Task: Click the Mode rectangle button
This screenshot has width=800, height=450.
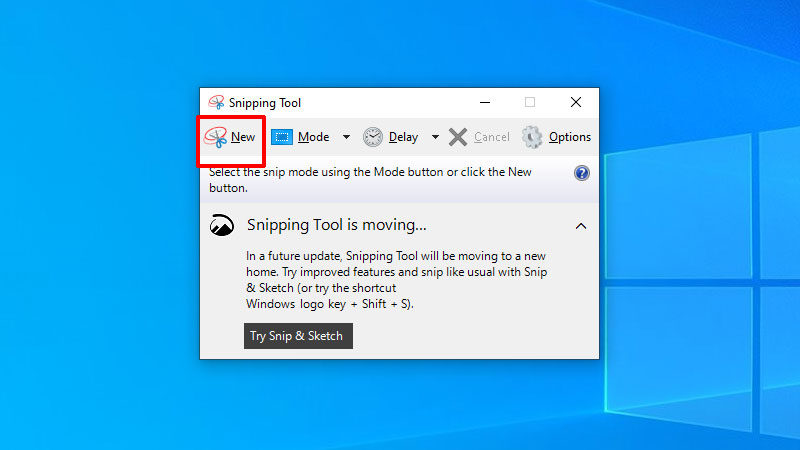Action: 301,137
